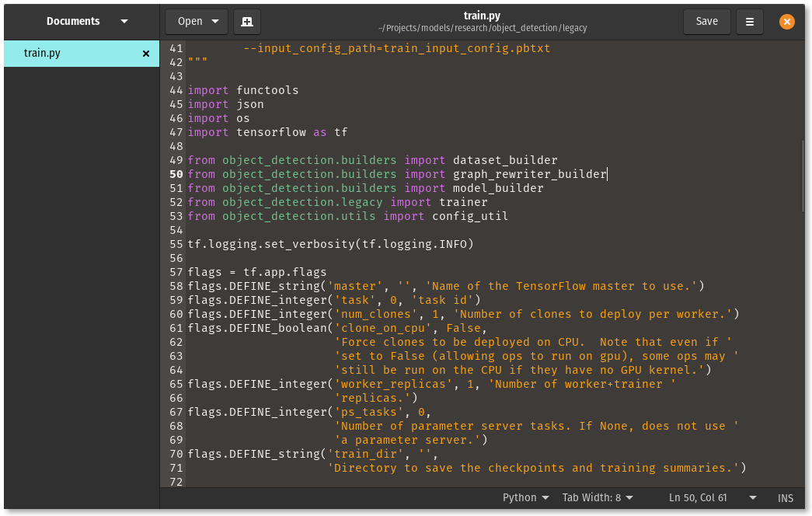
Task: Click on 'graph_rewriter_builder' word
Action: [529, 174]
